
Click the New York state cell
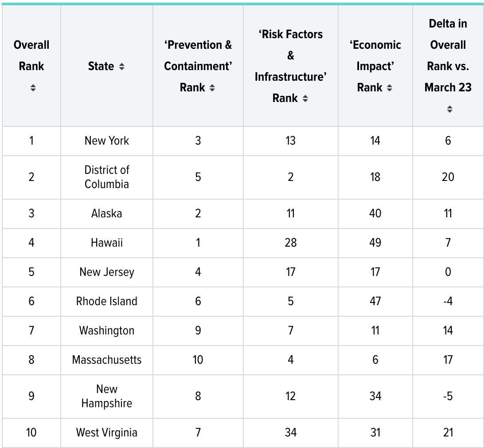107,141
